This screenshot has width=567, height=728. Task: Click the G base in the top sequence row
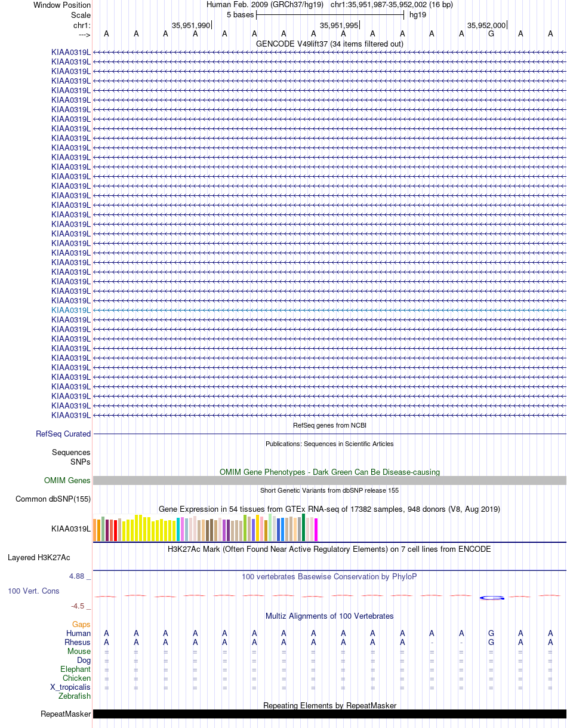491,33
